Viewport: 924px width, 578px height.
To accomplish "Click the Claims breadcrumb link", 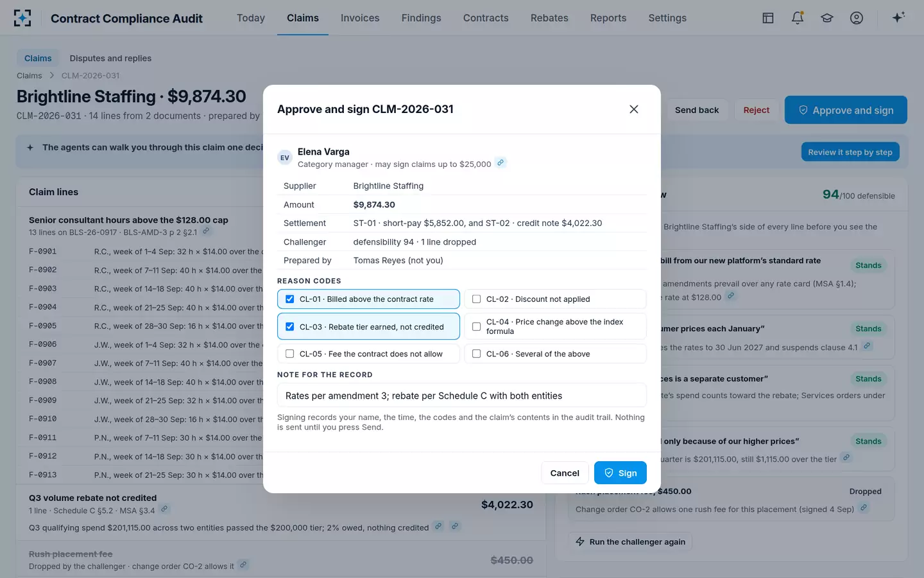I will point(30,76).
